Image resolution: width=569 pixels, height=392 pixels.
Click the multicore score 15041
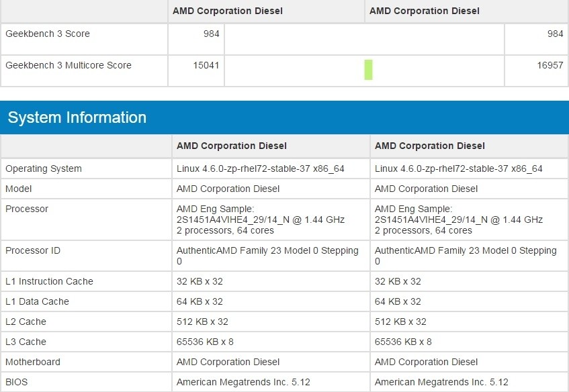(208, 65)
